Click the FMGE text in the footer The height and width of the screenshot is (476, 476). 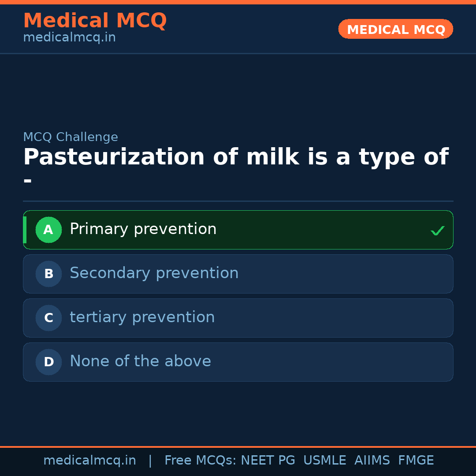pyautogui.click(x=416, y=460)
